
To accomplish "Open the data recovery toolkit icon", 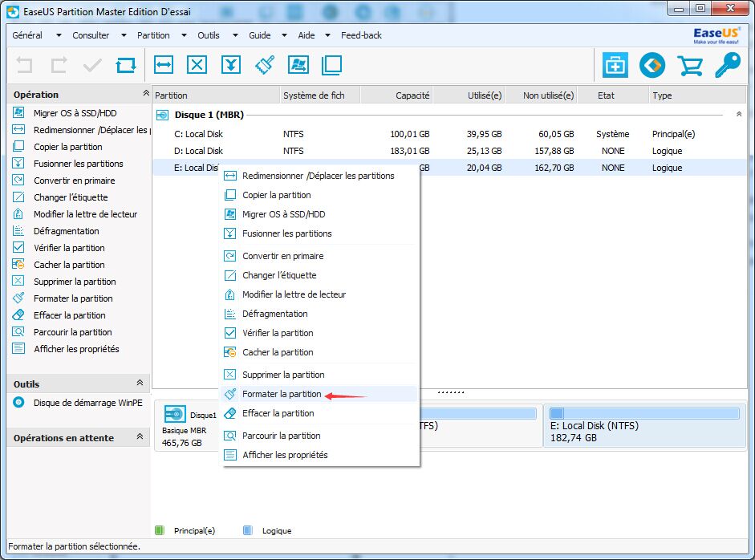I will [615, 65].
